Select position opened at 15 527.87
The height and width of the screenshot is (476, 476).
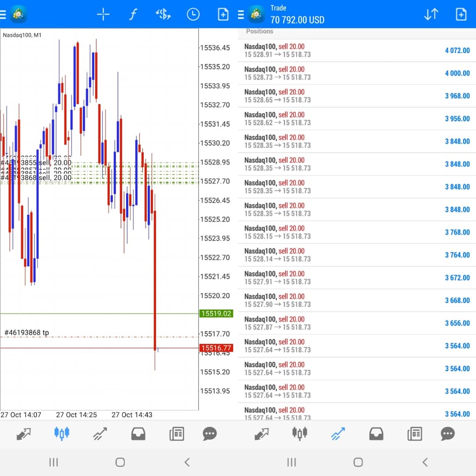point(357,324)
